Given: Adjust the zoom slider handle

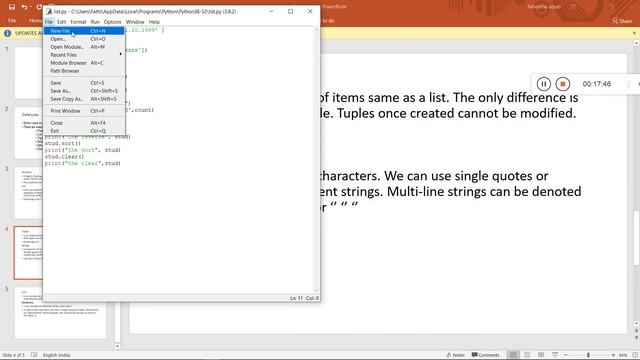Looking at the screenshot, I should tap(588, 355).
